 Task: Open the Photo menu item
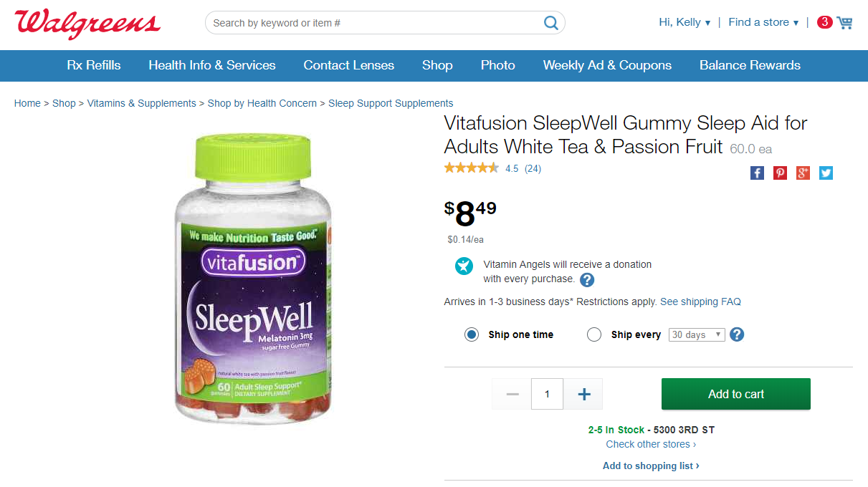coord(498,65)
